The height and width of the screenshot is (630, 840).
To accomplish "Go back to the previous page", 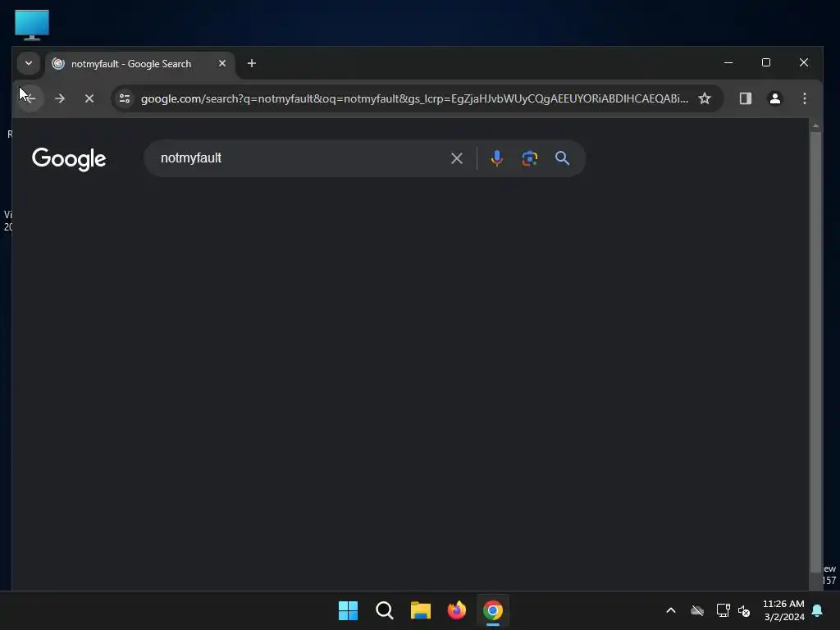I will tap(30, 98).
